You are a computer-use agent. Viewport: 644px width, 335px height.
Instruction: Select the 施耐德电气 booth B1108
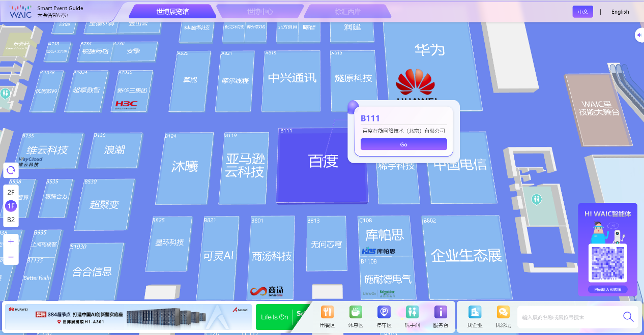coord(388,279)
